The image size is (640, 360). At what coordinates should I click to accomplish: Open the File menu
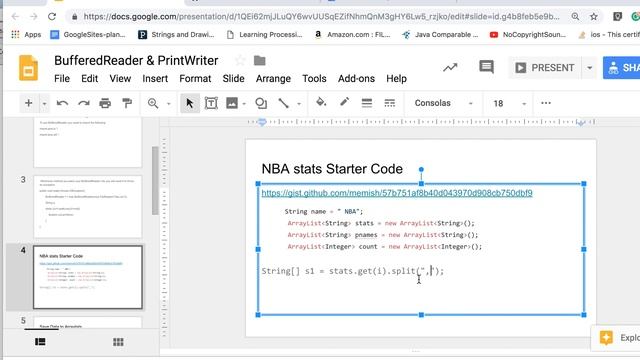coord(62,78)
